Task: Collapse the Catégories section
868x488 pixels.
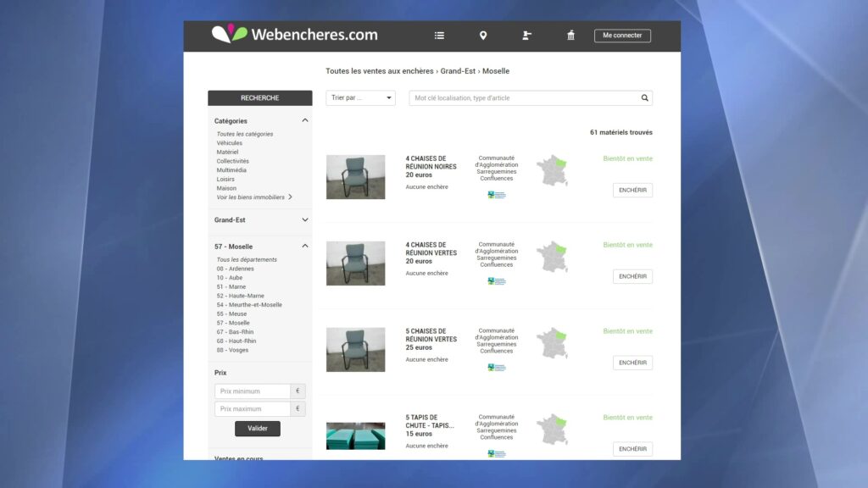Action: [x=305, y=120]
